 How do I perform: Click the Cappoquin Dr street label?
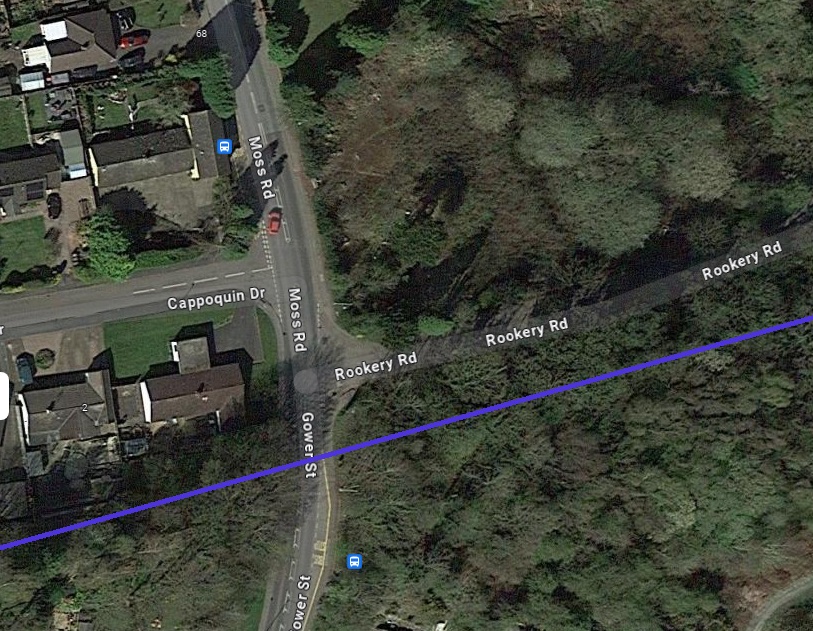(216, 299)
